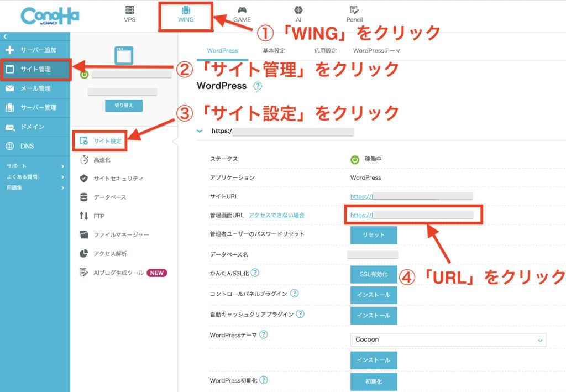Screen dimensions: 566x392
Task: Open the WordPressテーマ Cocoon dropdown
Action: point(448,339)
